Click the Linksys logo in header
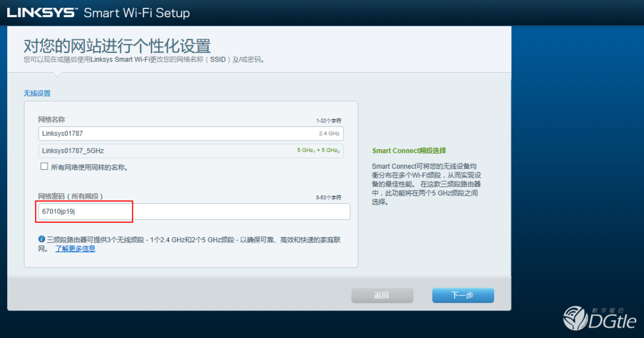 point(42,13)
